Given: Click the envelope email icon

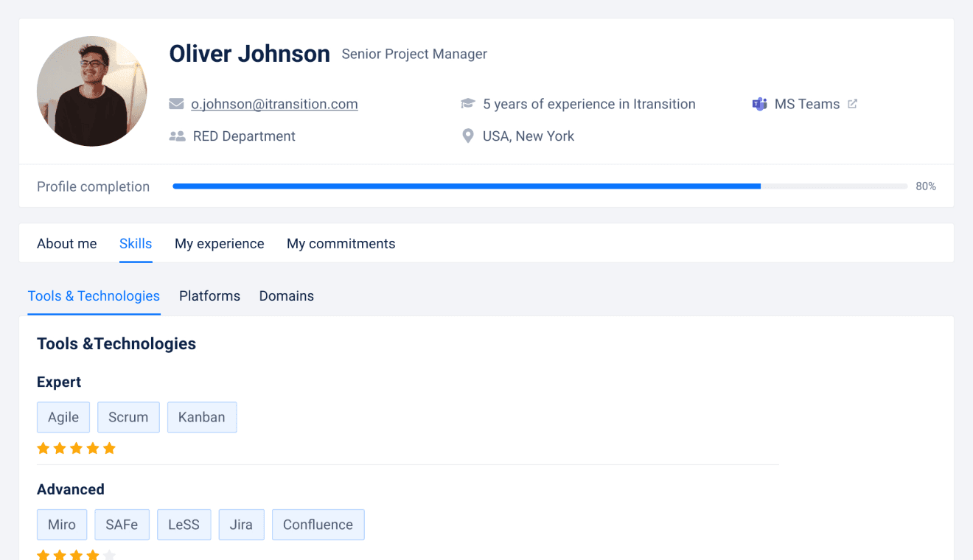Looking at the screenshot, I should pyautogui.click(x=176, y=104).
